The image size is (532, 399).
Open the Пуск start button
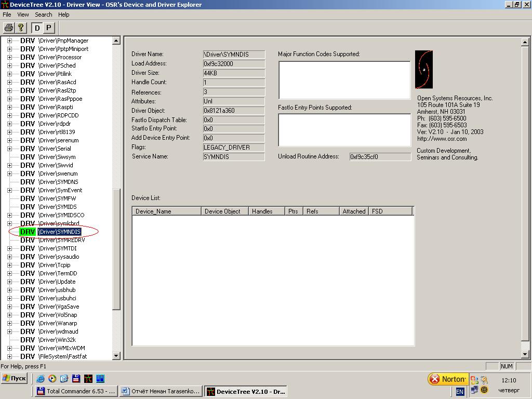14,378
